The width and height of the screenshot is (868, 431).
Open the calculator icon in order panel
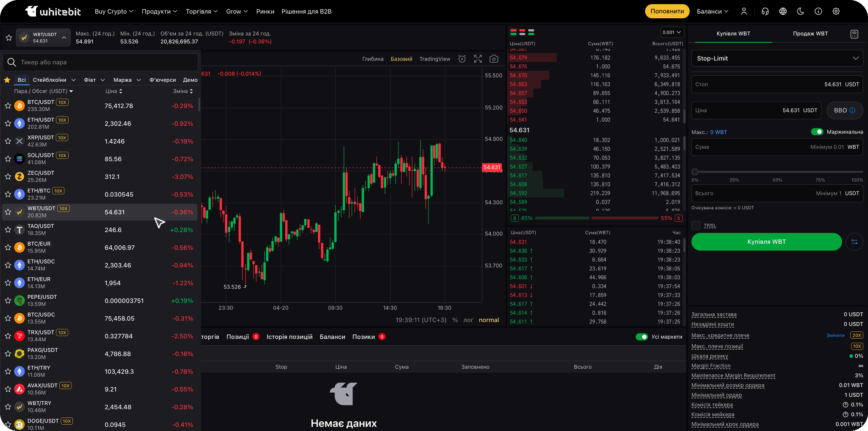pyautogui.click(x=854, y=34)
